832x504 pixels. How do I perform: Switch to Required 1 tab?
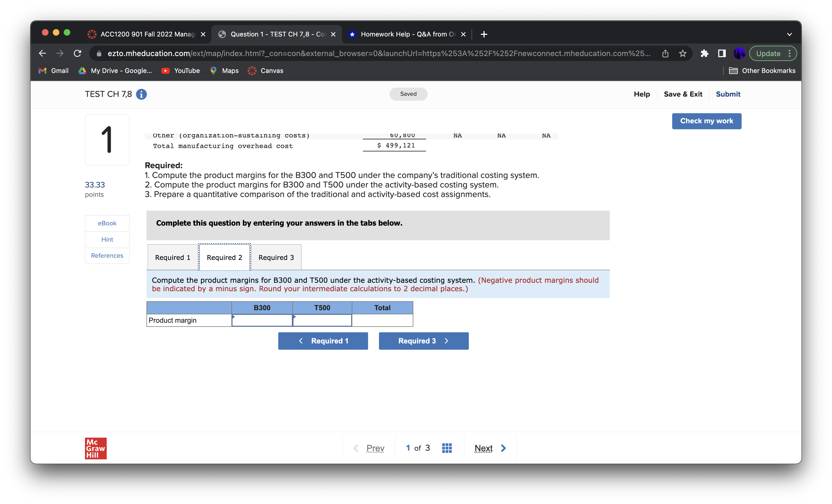[173, 257]
